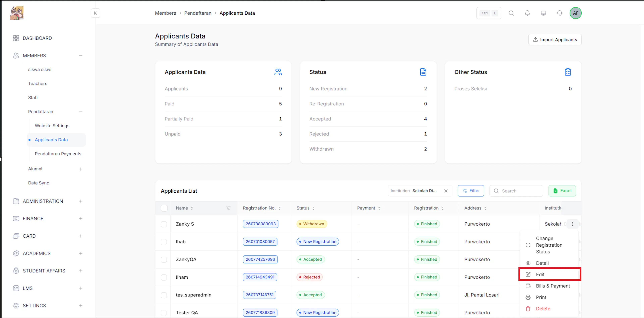Sort by Payment column arrows
Viewport: 644px width, 318px height.
tap(379, 208)
